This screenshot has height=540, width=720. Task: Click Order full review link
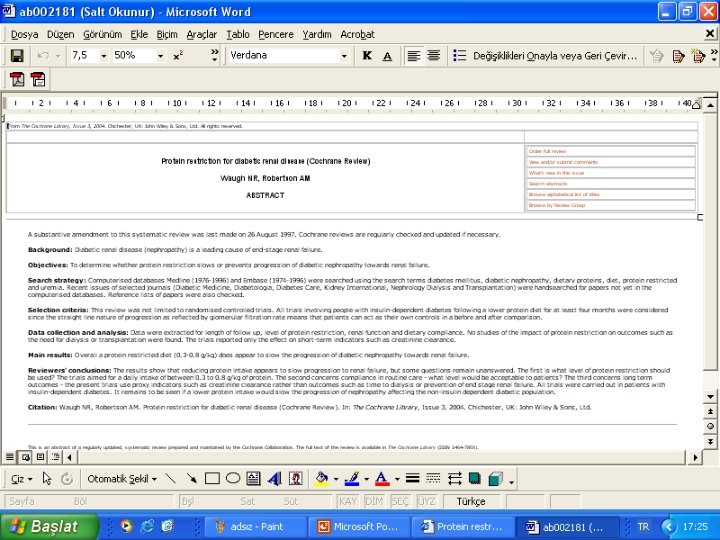547,151
